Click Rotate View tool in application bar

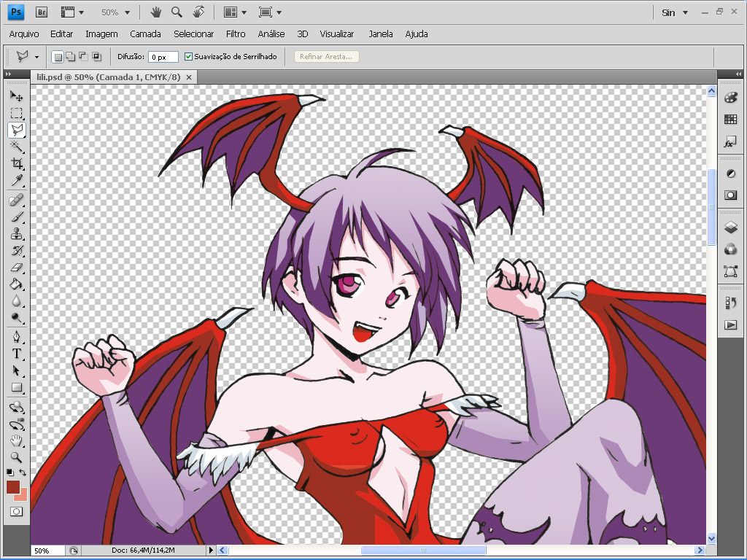[198, 12]
